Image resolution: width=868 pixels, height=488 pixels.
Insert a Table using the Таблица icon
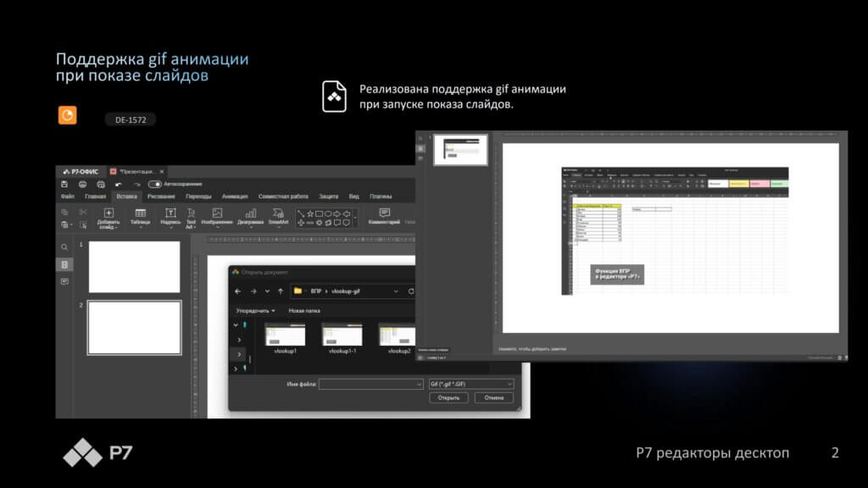coord(140,214)
